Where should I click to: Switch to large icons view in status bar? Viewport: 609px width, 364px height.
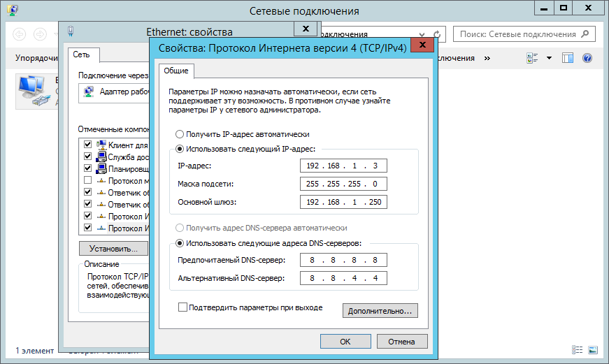593,349
